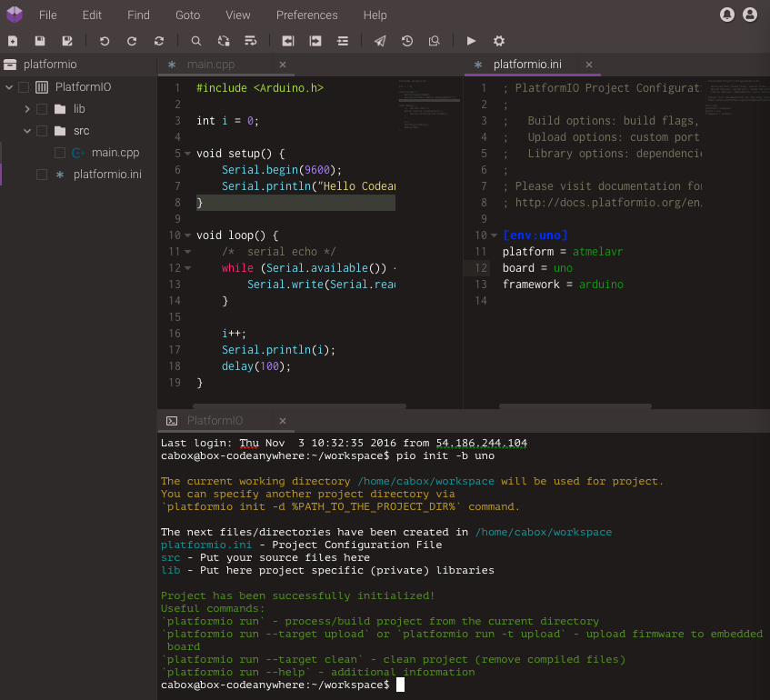The image size is (770, 700).
Task: Open search with the magnifier icon
Action: pyautogui.click(x=196, y=41)
